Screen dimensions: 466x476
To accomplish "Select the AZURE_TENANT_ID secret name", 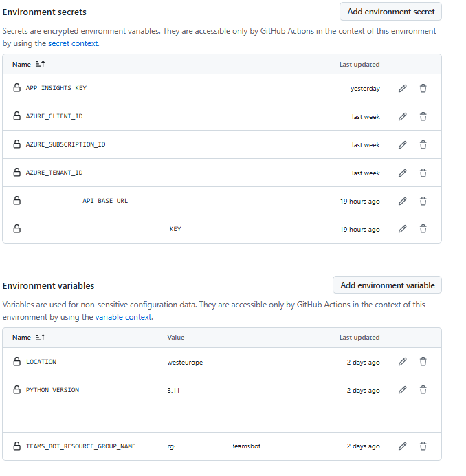I will click(54, 173).
